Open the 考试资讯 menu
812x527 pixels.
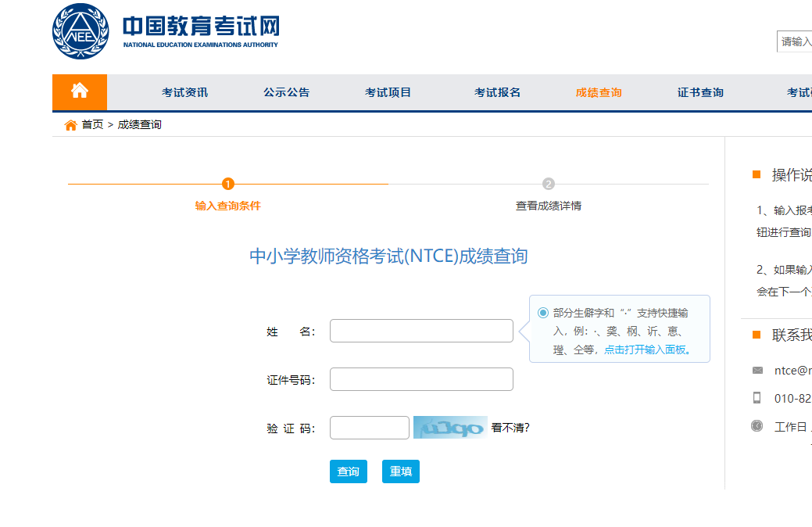pos(185,92)
